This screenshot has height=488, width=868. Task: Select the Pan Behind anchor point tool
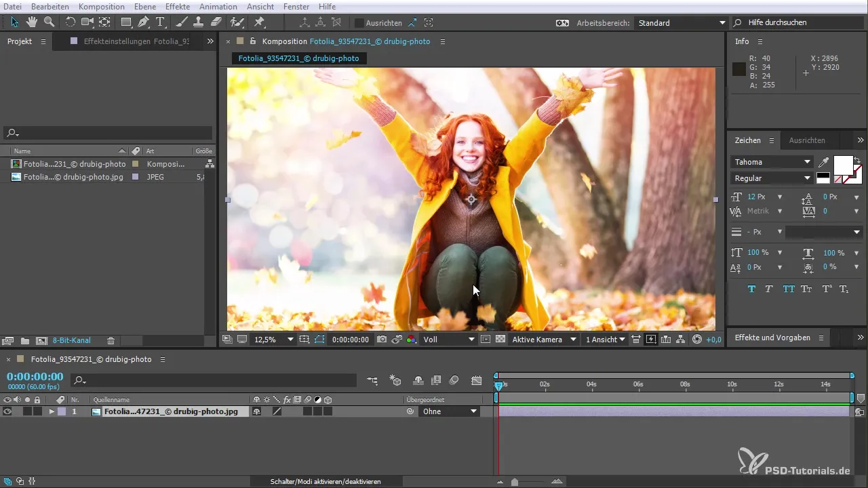pos(104,22)
